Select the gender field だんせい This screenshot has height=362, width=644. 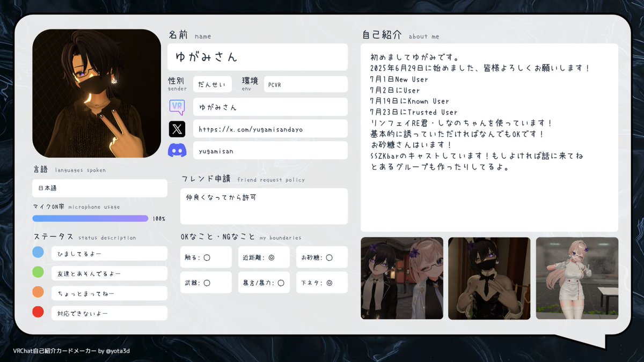(213, 84)
